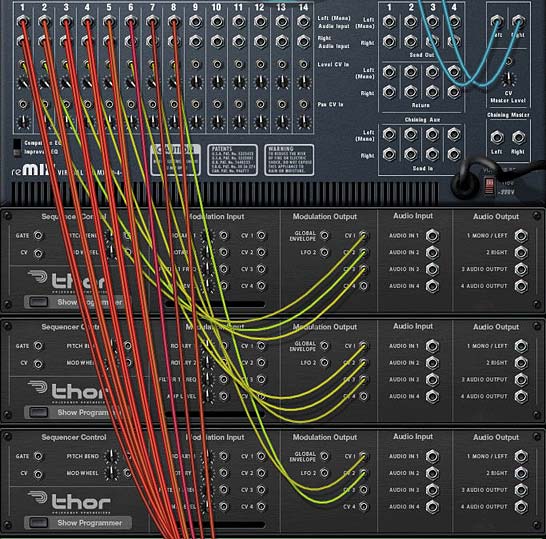The width and height of the screenshot is (546, 539).
Task: Click the bottom Thor Gate input jack
Action: pos(38,456)
